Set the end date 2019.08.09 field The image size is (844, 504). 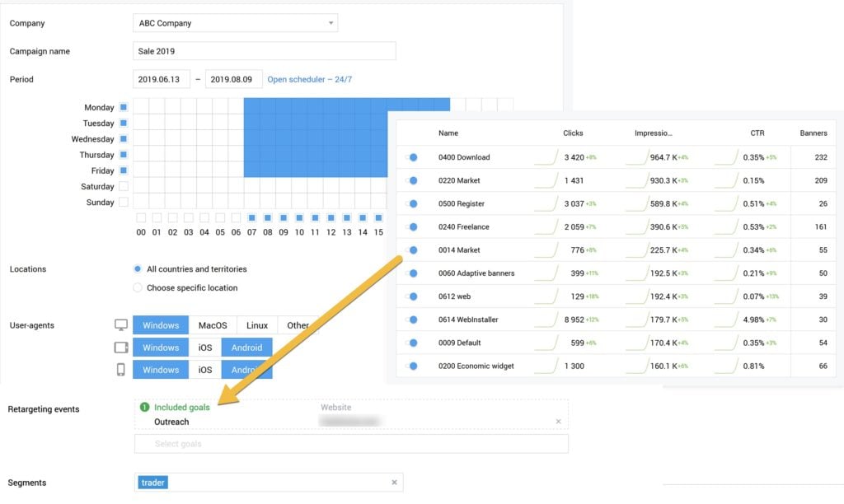pos(233,79)
